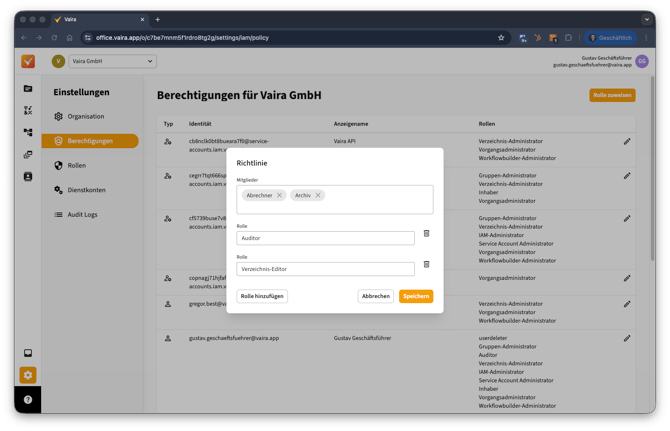This screenshot has width=670, height=431.
Task: Delete the Auditor role row
Action: (426, 233)
